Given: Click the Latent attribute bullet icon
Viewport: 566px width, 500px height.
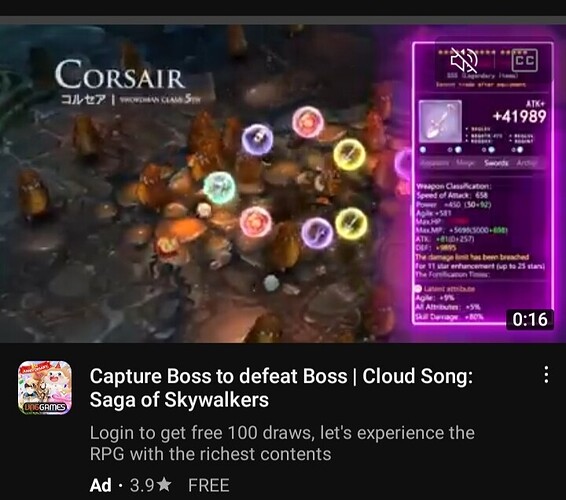Looking at the screenshot, I should (418, 288).
